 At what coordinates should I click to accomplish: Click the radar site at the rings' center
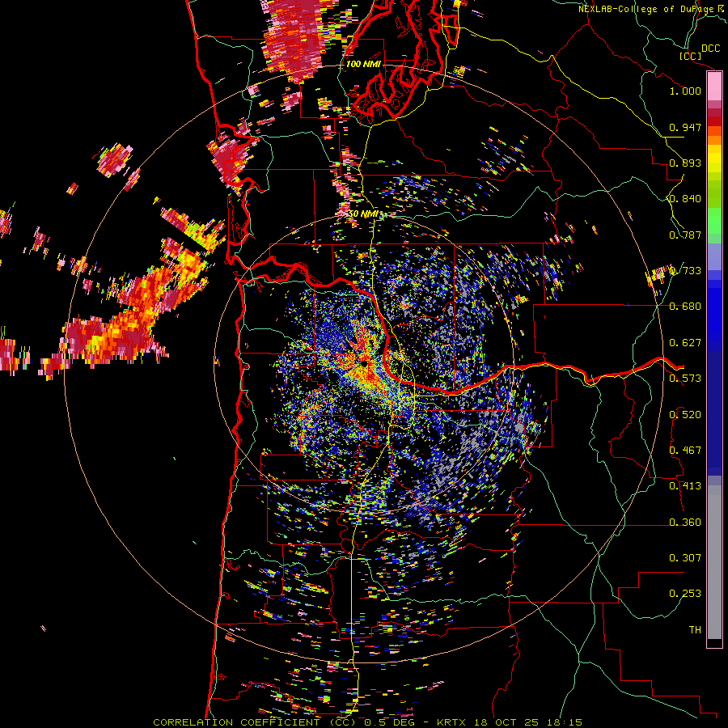363,364
